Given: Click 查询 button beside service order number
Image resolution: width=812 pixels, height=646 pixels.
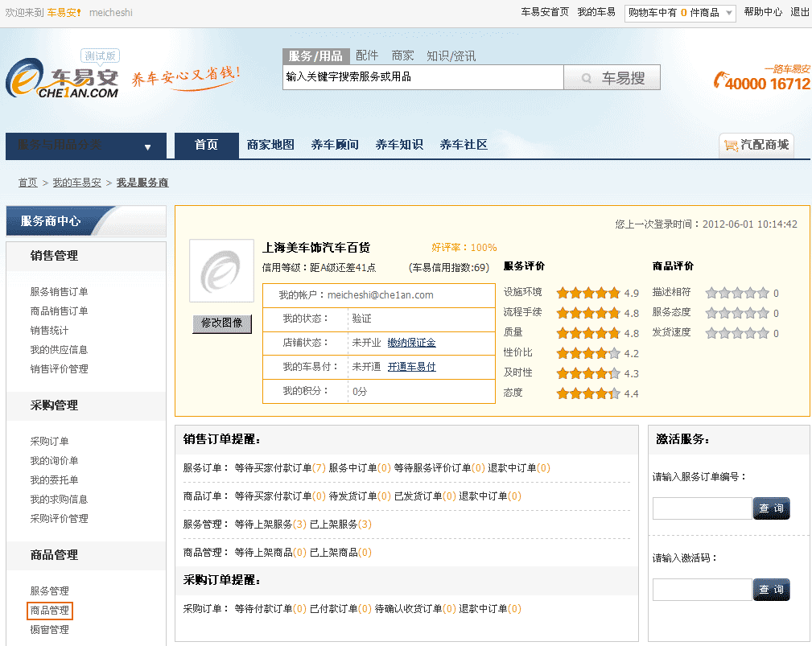Looking at the screenshot, I should pyautogui.click(x=771, y=508).
